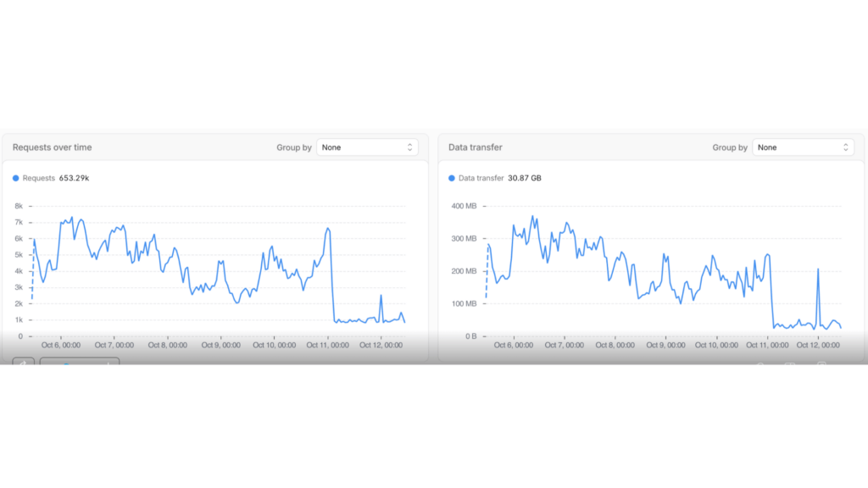
Task: Select the 653.29k requests total value
Action: [x=75, y=178]
